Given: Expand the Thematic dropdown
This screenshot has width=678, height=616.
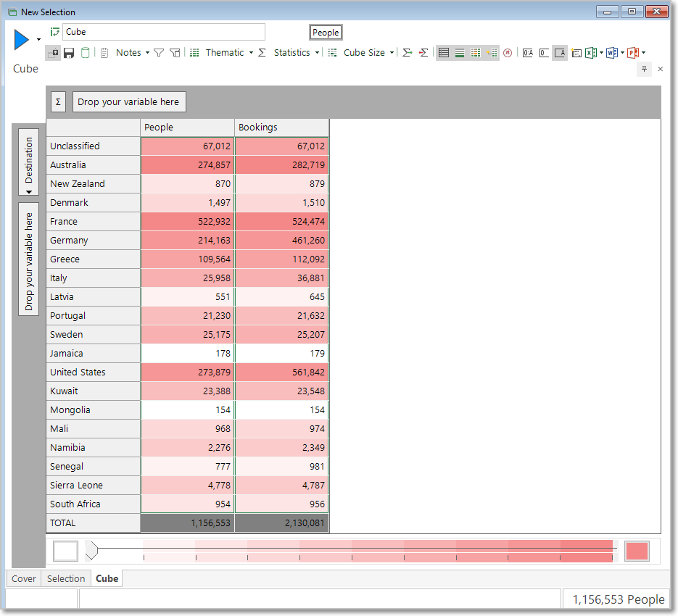Looking at the screenshot, I should 229,53.
